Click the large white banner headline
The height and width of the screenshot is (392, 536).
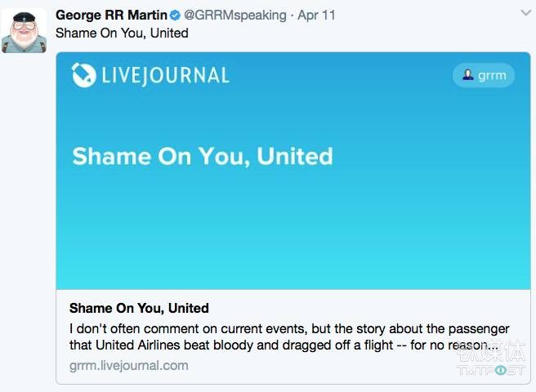coord(203,155)
